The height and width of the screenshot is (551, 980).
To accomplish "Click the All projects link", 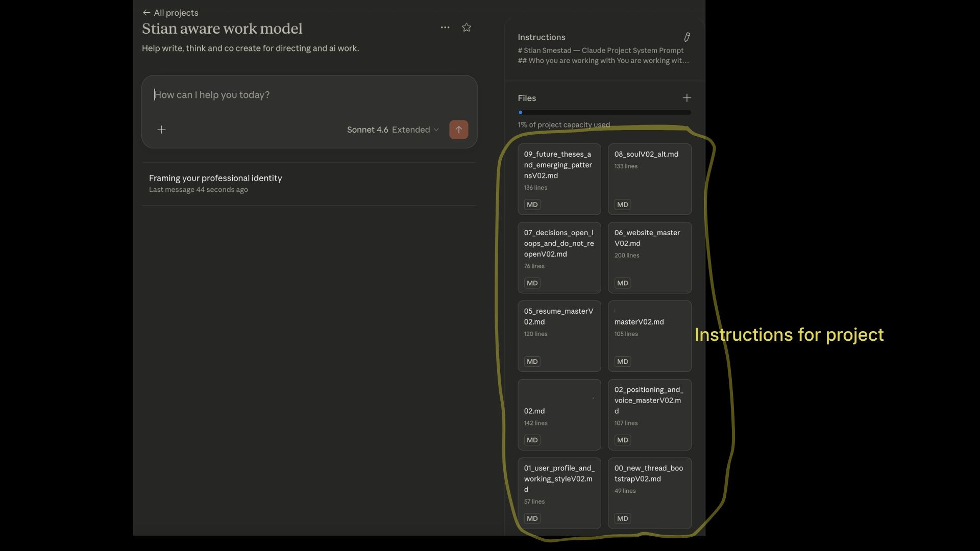I will (176, 13).
